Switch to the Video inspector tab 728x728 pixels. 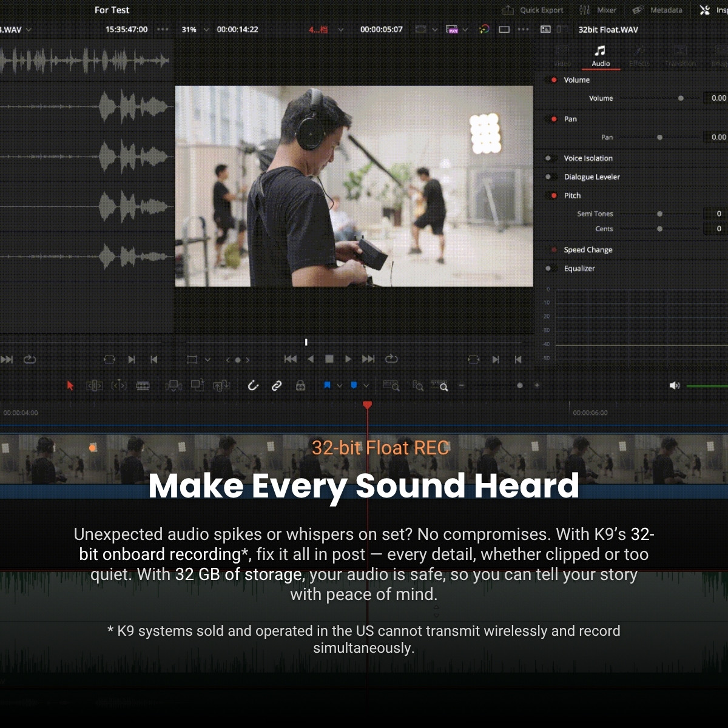pyautogui.click(x=562, y=56)
